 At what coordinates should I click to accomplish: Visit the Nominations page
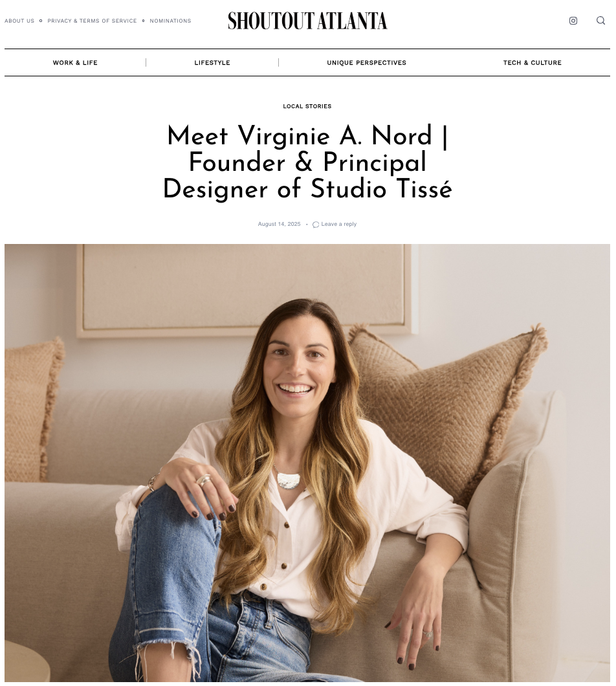[x=170, y=21]
